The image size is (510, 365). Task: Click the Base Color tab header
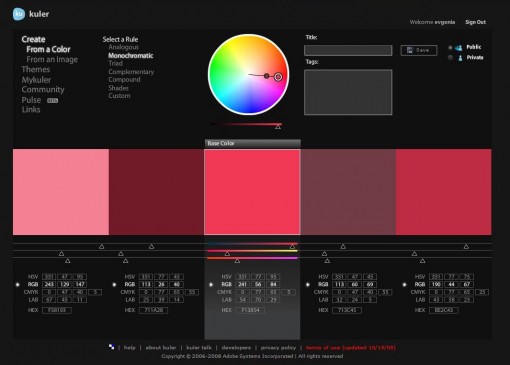tap(253, 144)
